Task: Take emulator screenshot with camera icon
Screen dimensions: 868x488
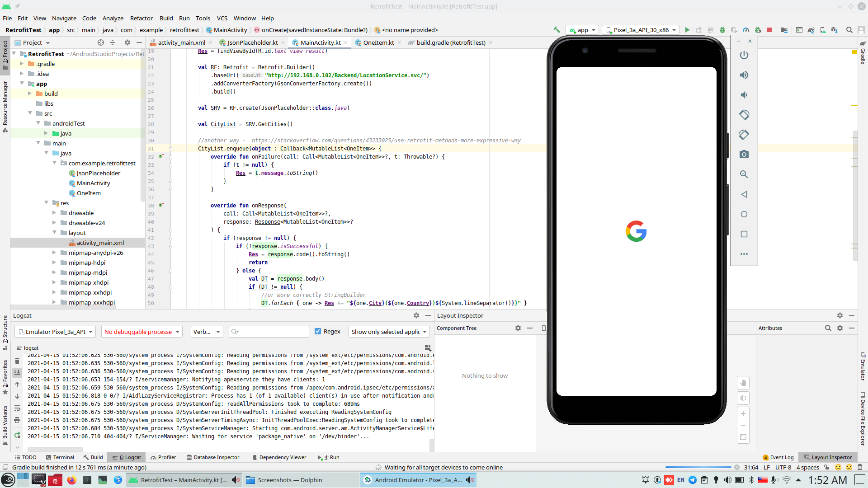Action: (x=744, y=155)
